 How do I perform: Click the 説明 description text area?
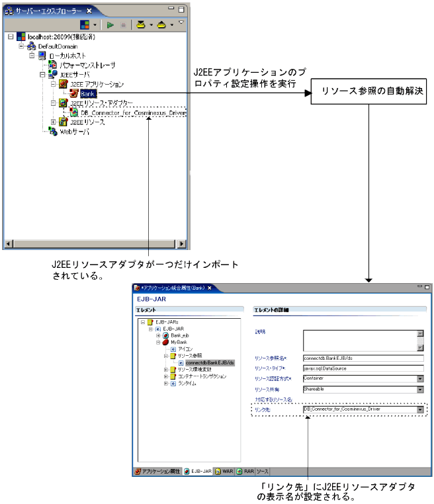360,341
